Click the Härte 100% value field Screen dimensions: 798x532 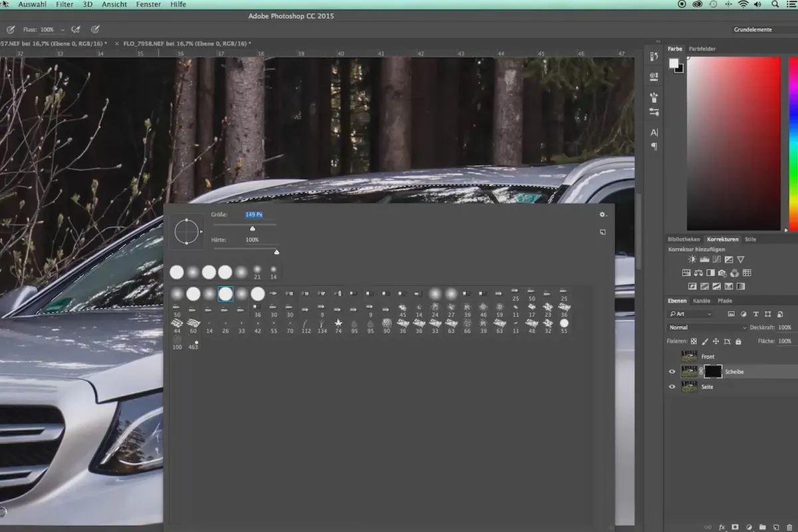pos(252,239)
